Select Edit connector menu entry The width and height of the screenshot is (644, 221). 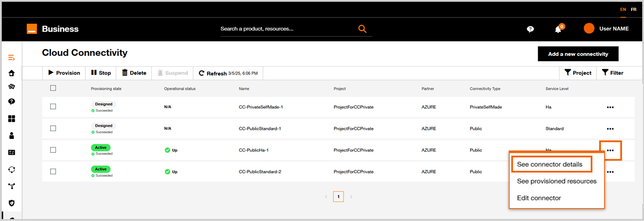539,198
